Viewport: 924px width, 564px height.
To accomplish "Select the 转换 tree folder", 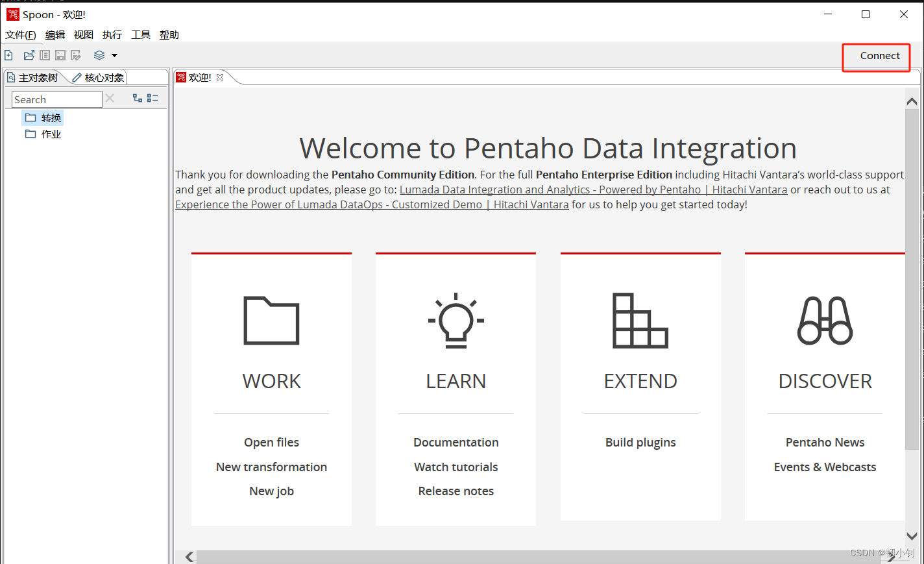I will pos(43,117).
